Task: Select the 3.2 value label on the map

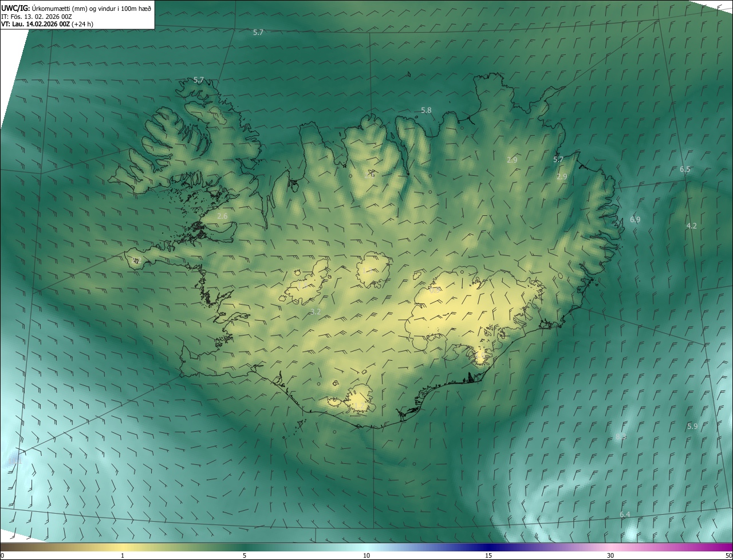Action: [x=316, y=312]
